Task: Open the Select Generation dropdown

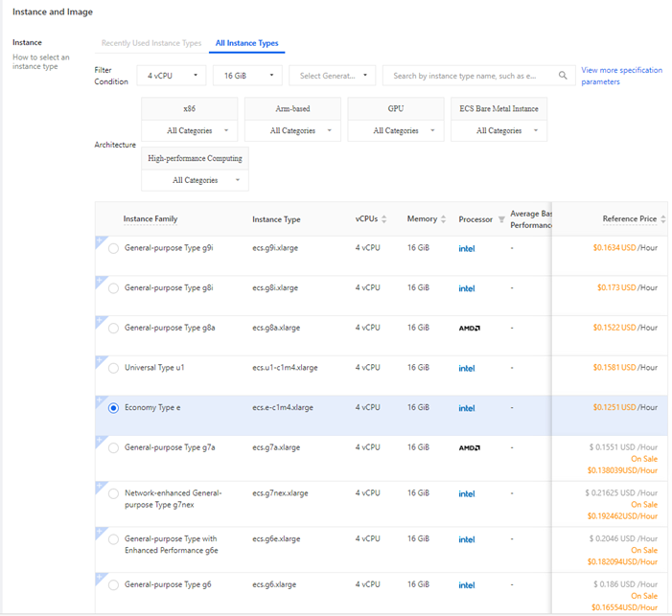Action: [333, 76]
